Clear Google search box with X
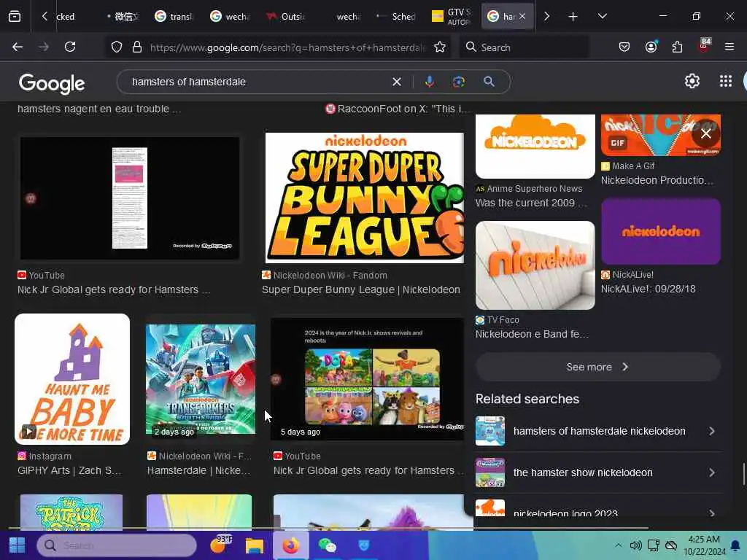This screenshot has height=560, width=747. pyautogui.click(x=396, y=82)
